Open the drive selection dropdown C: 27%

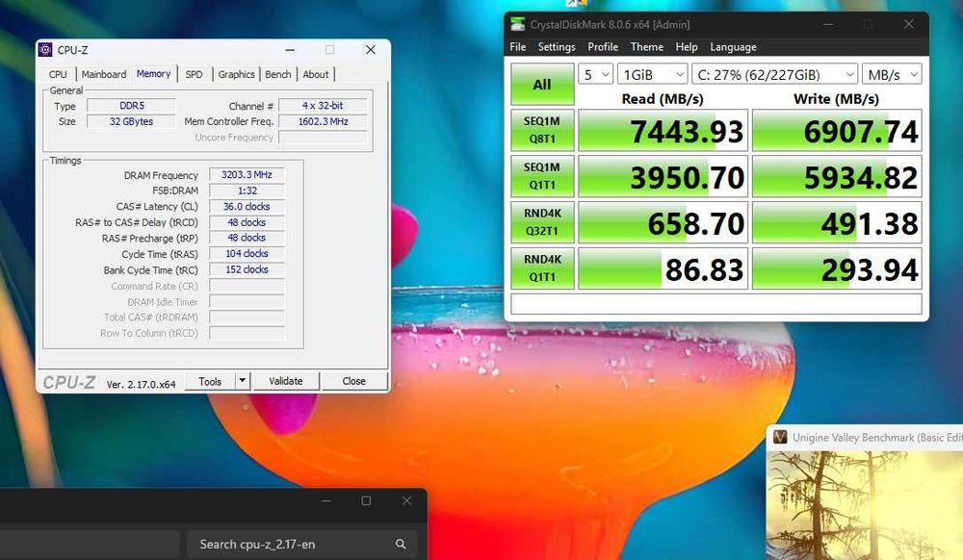click(774, 75)
